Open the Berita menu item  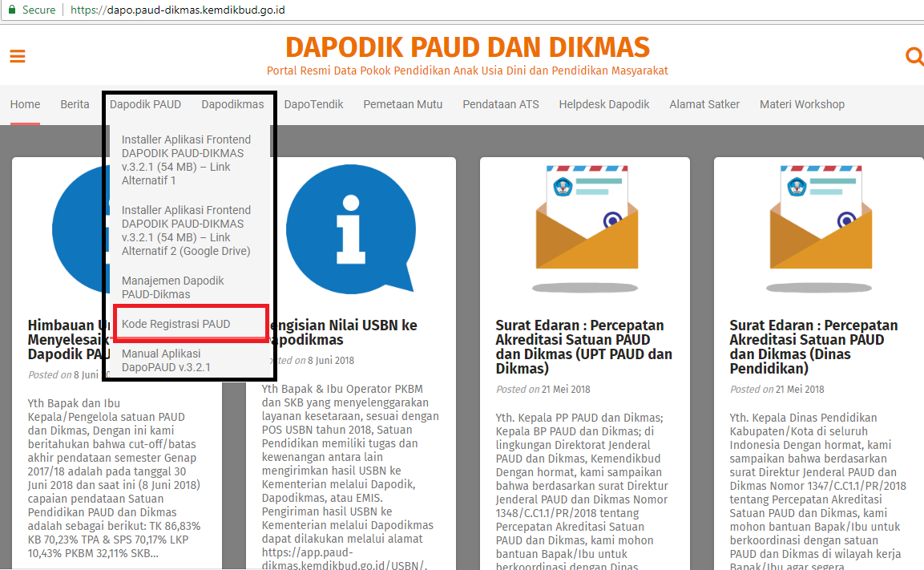[75, 104]
